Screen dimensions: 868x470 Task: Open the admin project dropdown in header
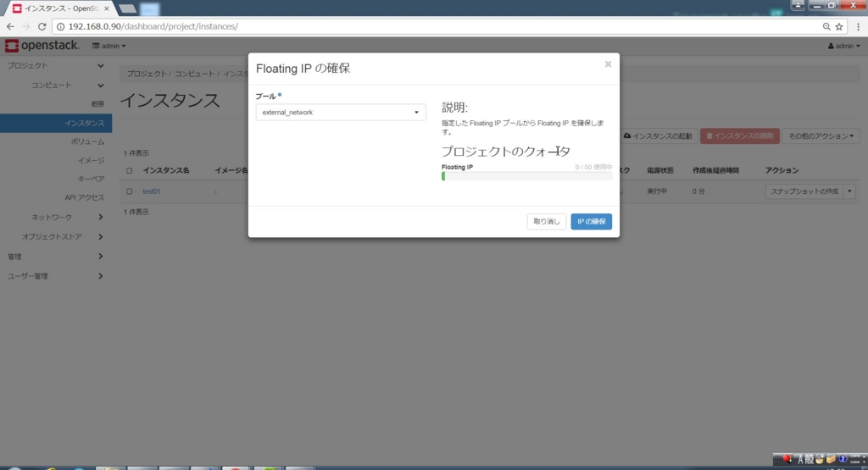tap(109, 46)
